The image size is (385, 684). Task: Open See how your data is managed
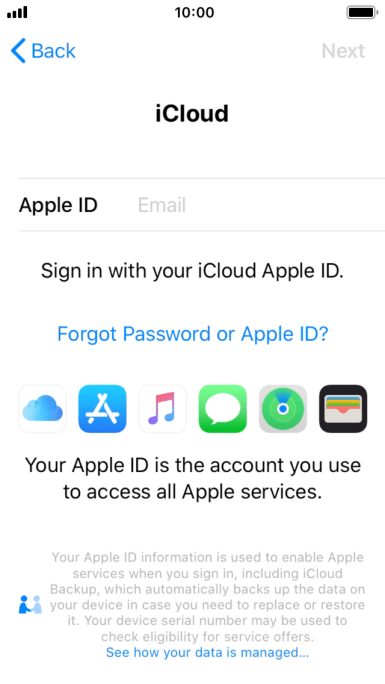[208, 653]
